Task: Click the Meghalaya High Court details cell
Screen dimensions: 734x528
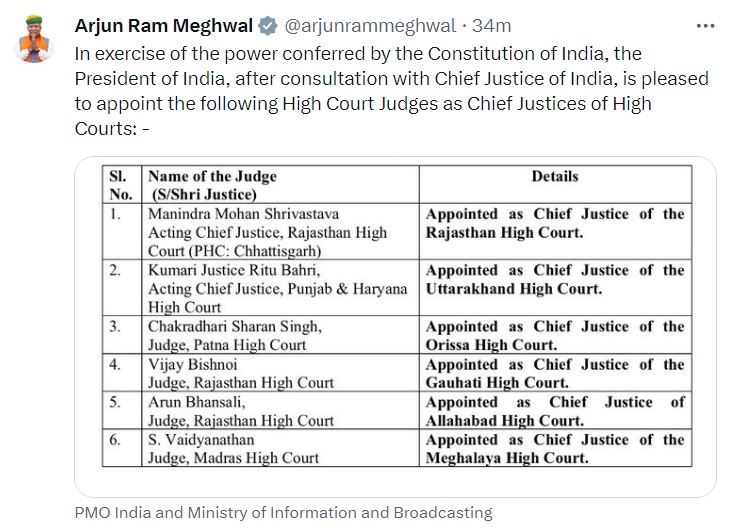Action: [555, 448]
